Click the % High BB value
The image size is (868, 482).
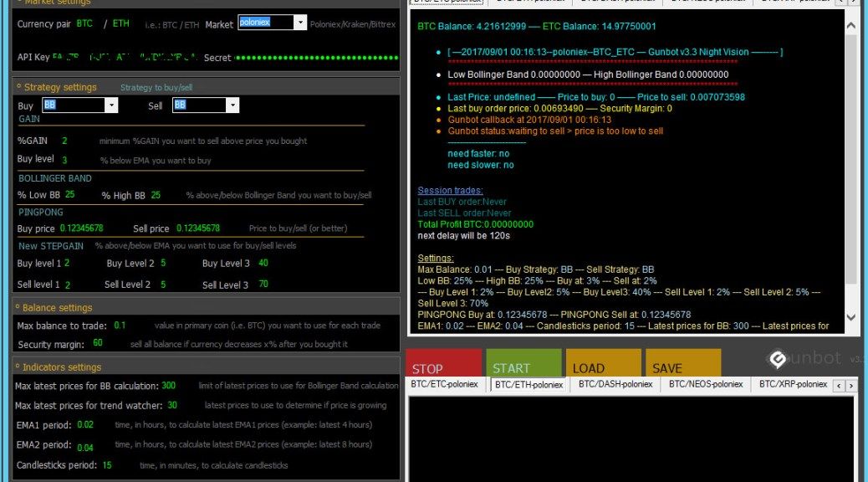[x=156, y=195]
